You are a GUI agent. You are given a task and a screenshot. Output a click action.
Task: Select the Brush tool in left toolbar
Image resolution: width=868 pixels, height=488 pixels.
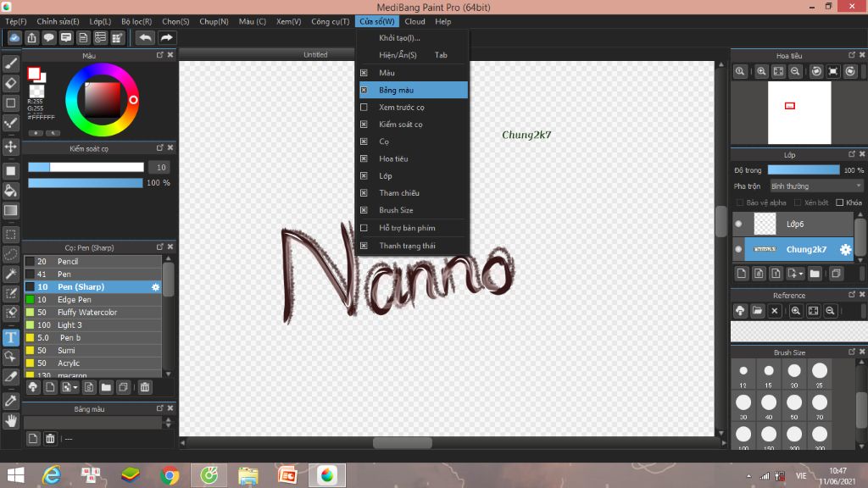click(x=10, y=64)
